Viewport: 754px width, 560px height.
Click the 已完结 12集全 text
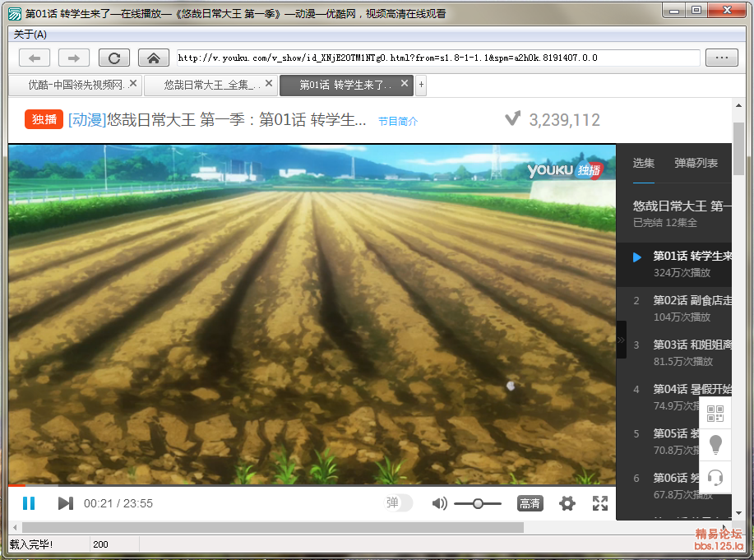click(x=665, y=223)
